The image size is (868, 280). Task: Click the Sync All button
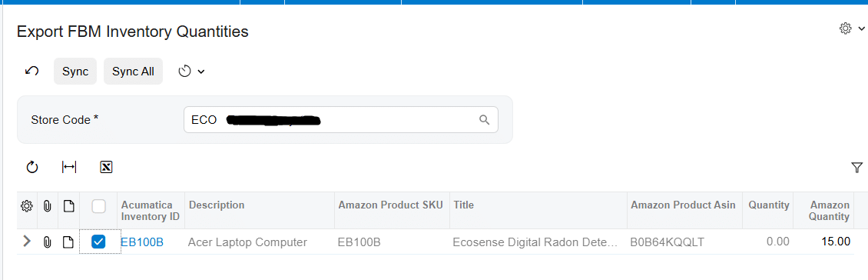coord(134,72)
